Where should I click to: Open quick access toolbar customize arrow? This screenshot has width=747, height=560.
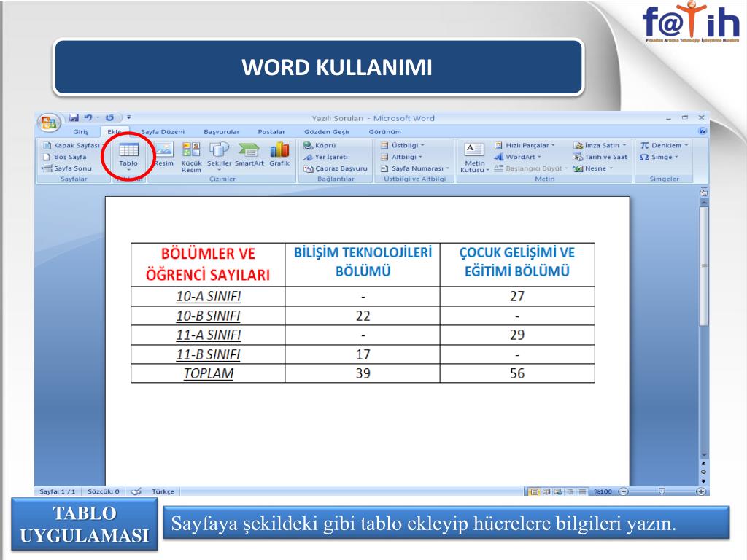coord(129,117)
